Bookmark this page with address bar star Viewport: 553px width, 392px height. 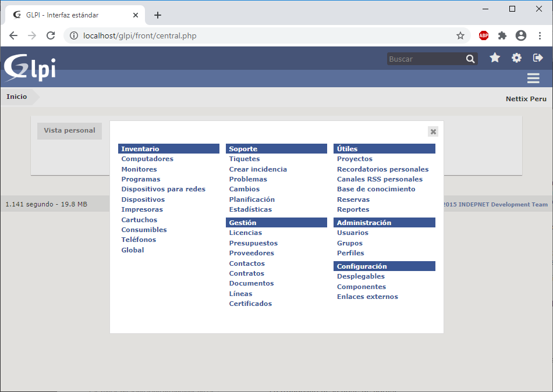coord(460,35)
